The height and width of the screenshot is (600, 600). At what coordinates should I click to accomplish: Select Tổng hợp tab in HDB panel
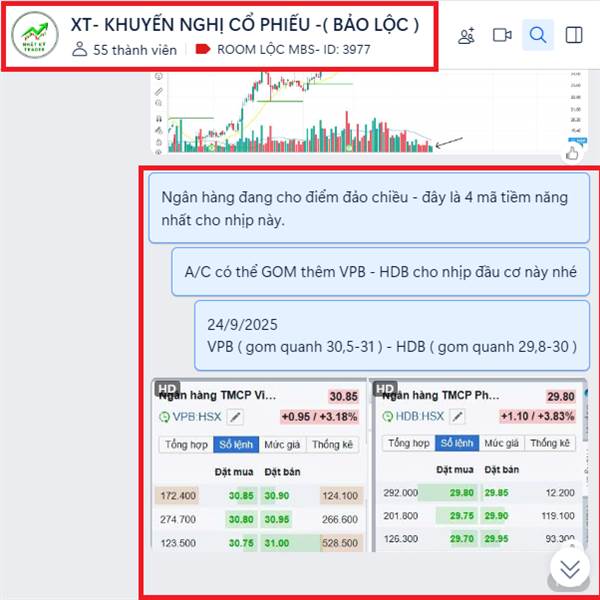pos(409,443)
